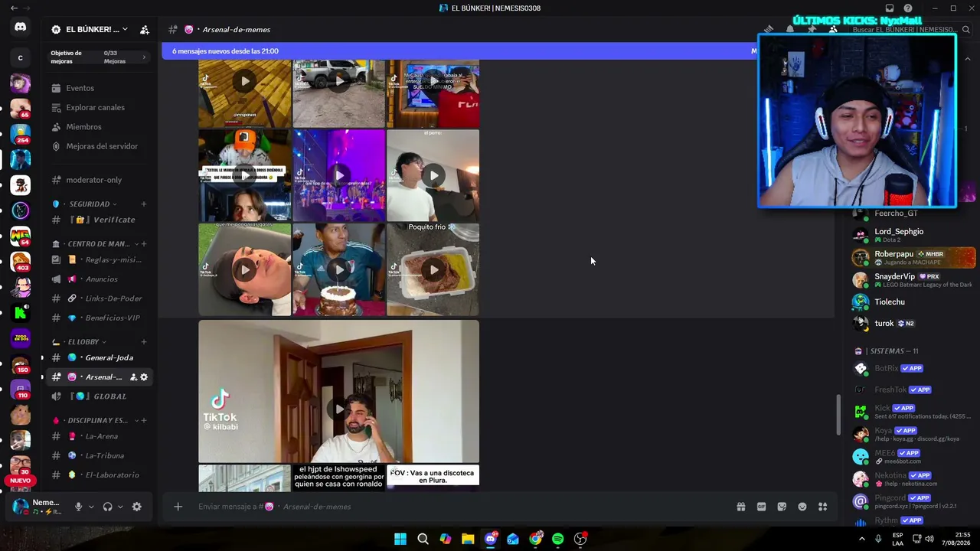This screenshot has width=980, height=551.
Task: Play the 'el perro:' video thumbnail
Action: [433, 175]
